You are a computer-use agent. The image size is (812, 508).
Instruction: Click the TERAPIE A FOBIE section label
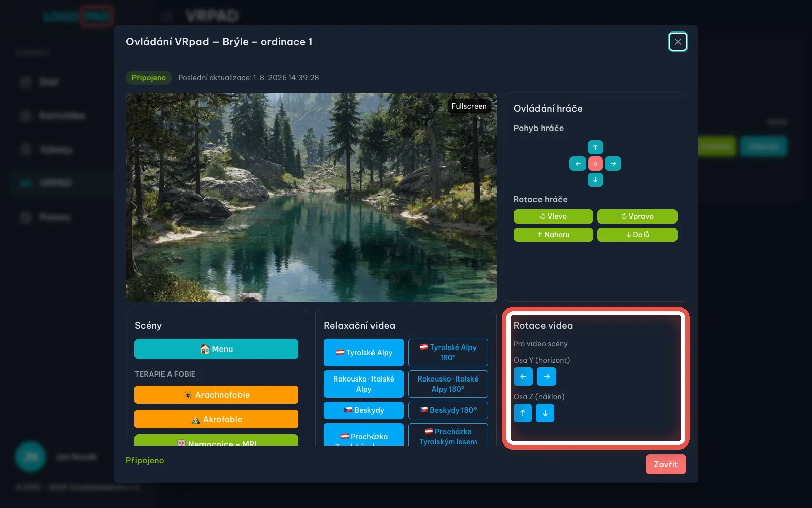(165, 374)
